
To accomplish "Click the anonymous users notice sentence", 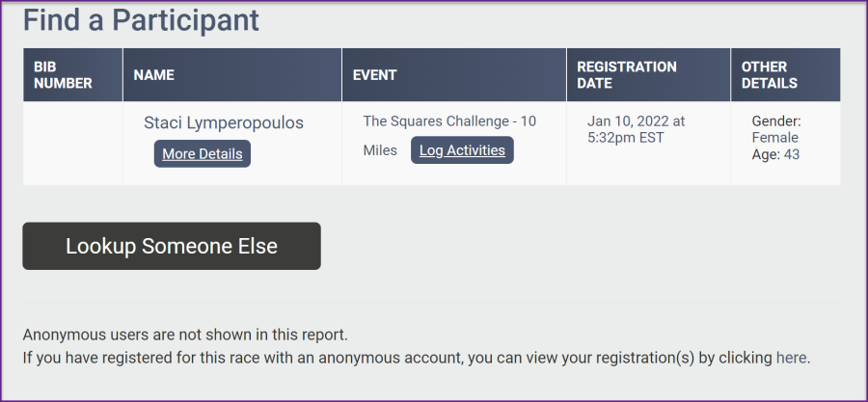I will pyautogui.click(x=185, y=335).
